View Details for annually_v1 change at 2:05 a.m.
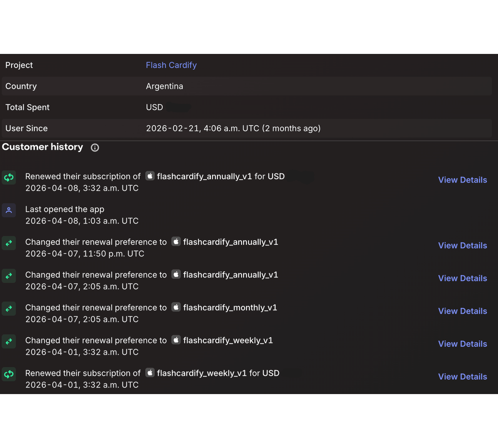 [x=462, y=278]
